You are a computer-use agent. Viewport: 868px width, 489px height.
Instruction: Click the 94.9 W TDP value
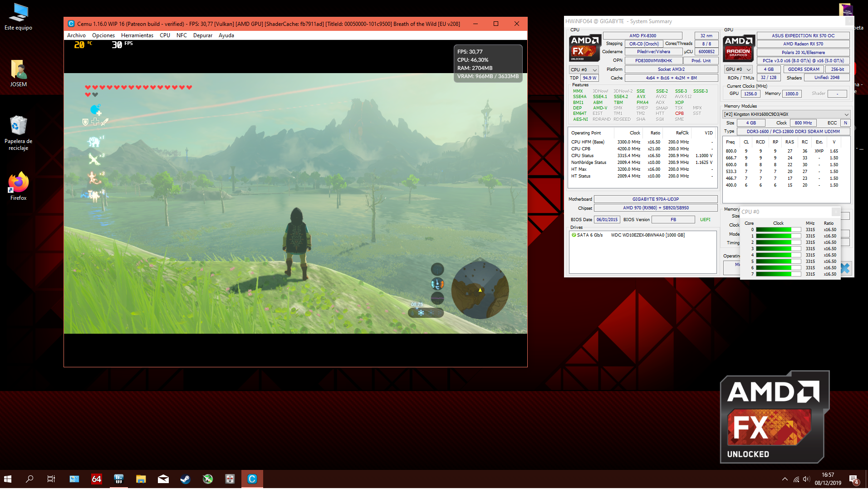point(589,78)
